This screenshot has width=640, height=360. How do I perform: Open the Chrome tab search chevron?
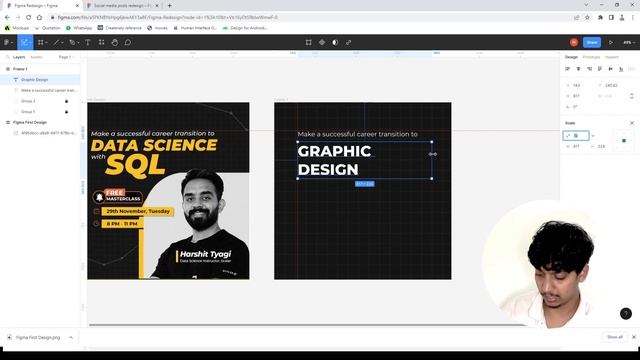pos(586,5)
